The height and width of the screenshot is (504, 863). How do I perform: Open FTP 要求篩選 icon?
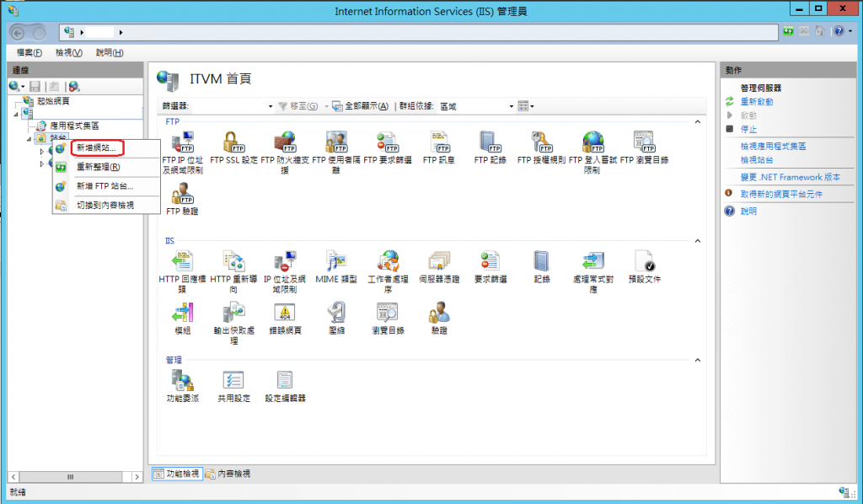(x=388, y=147)
